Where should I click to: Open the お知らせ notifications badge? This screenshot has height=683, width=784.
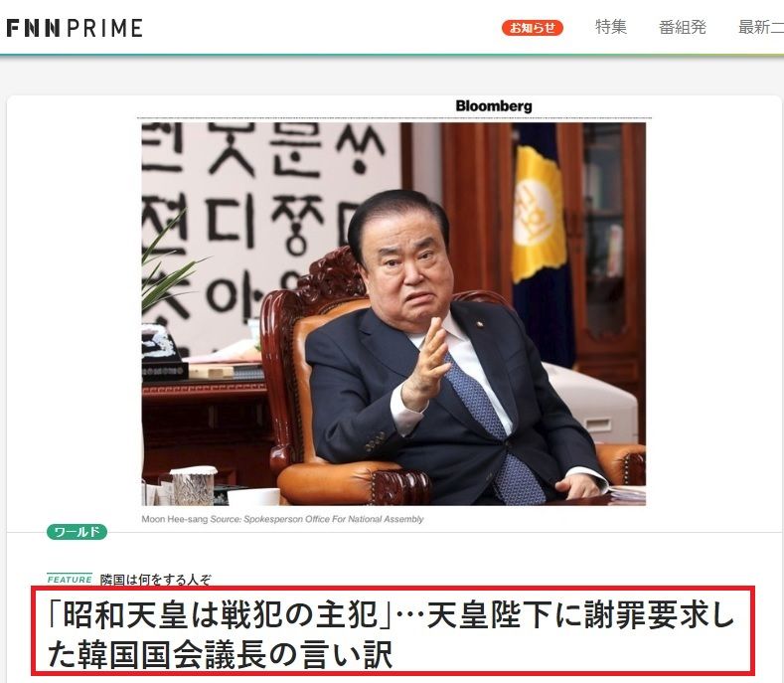click(x=533, y=28)
